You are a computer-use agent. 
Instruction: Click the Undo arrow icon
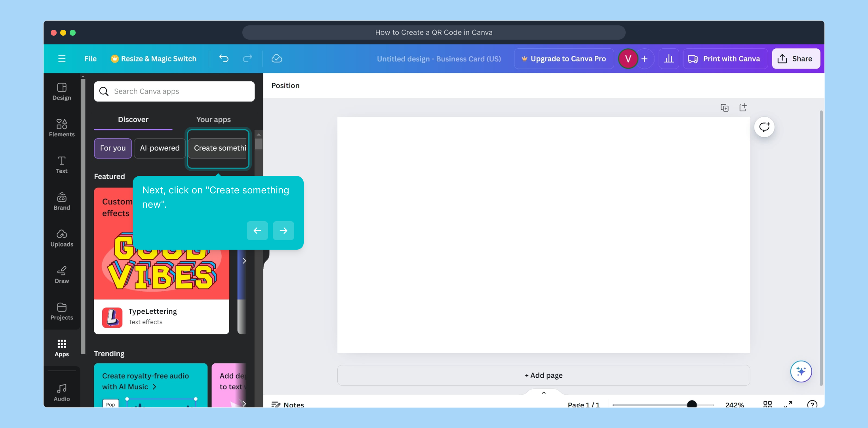(x=224, y=58)
